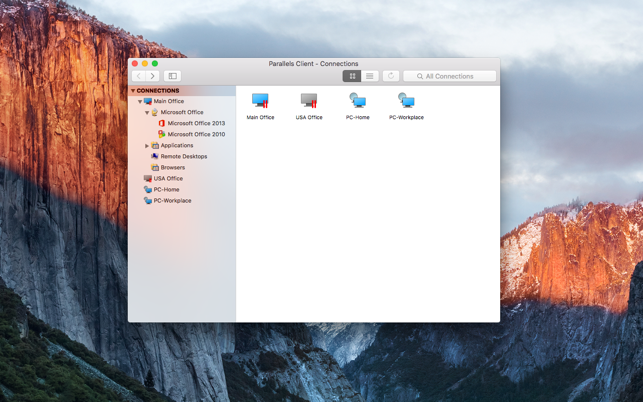
Task: Collapse the Main Office tree node
Action: pyautogui.click(x=140, y=102)
